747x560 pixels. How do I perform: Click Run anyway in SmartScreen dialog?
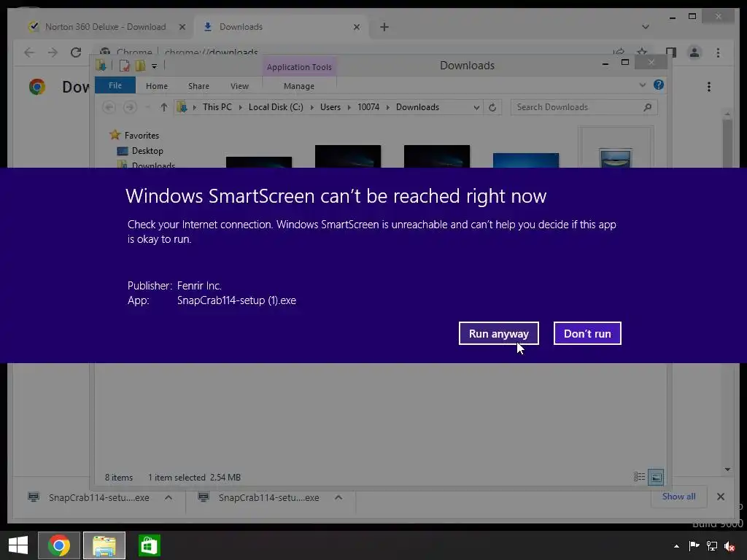coord(499,333)
